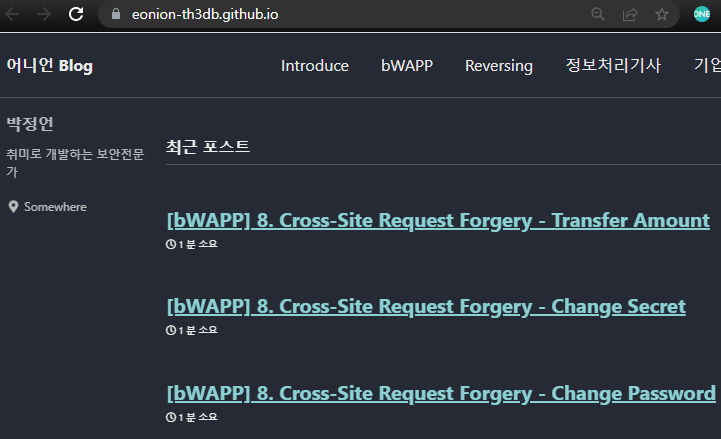Click 1 분 소요 under Change Secret
This screenshot has width=721, height=439.
point(198,330)
